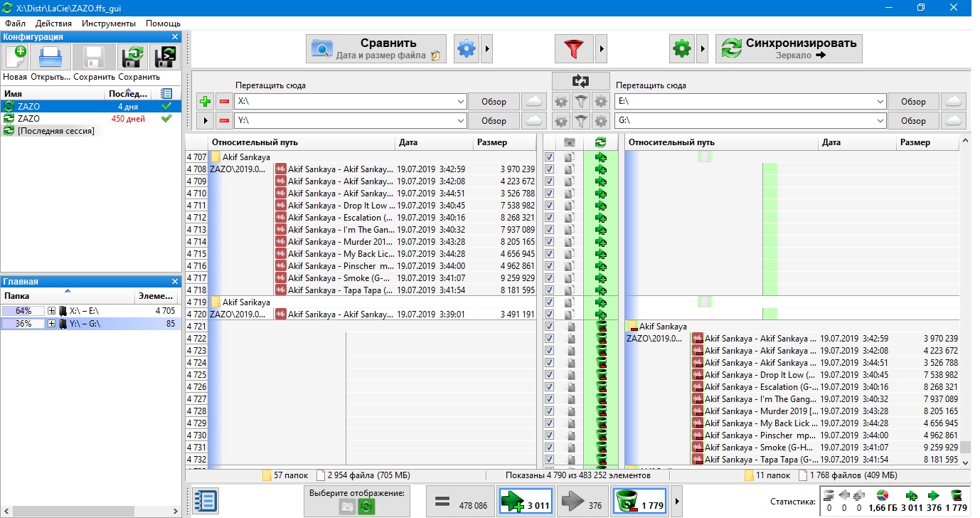Open comparison settings blue gear
This screenshot has height=518, width=980.
[467, 49]
